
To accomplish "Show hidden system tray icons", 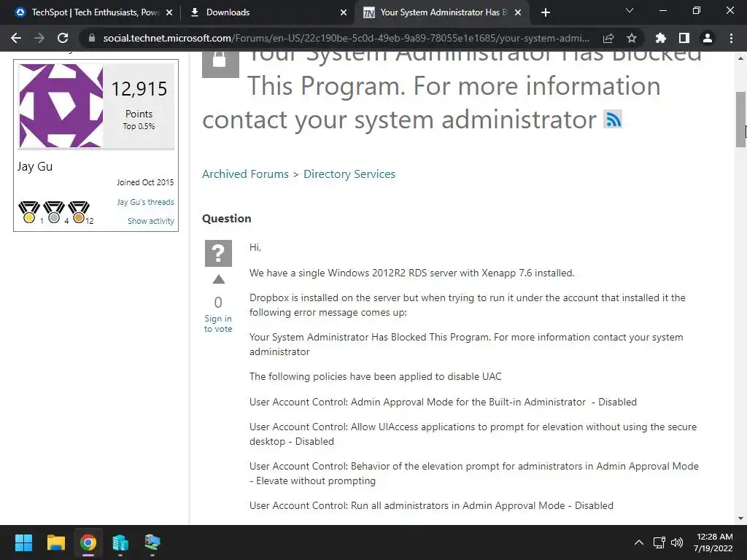I will 639,542.
